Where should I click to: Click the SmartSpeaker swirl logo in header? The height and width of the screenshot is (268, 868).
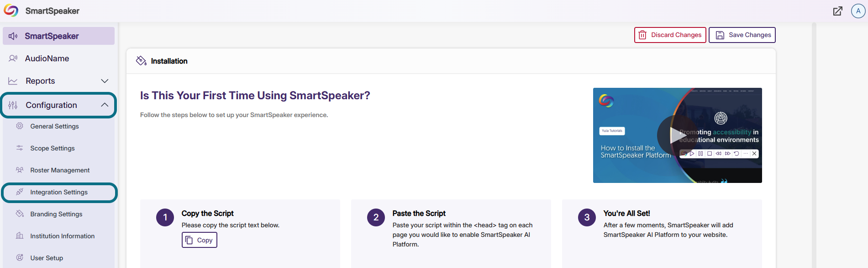tap(11, 11)
